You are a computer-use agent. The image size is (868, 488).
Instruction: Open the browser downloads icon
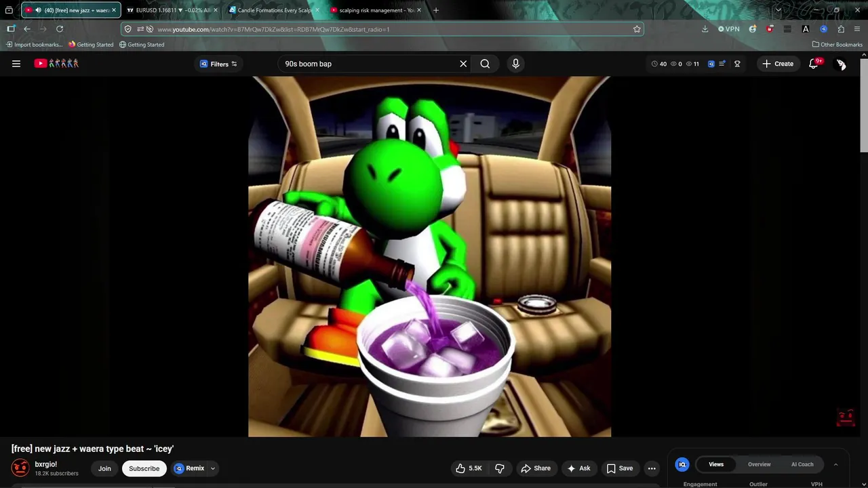tap(705, 29)
